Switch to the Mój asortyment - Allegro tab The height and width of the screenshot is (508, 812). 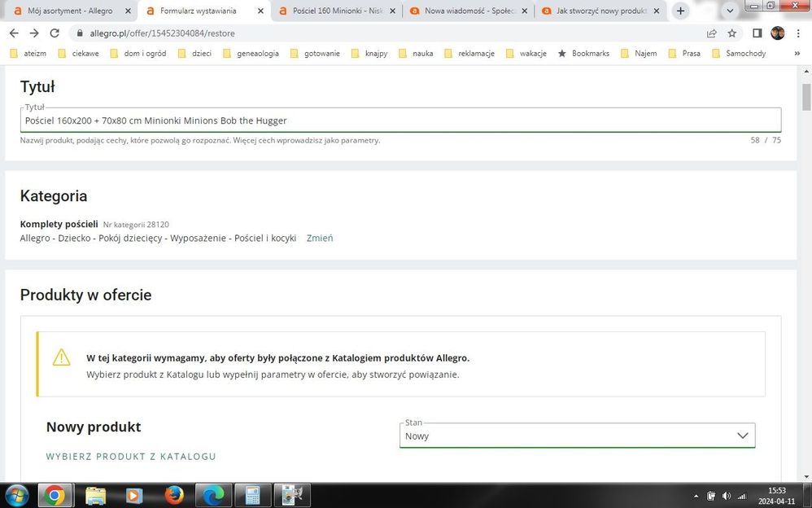point(70,11)
